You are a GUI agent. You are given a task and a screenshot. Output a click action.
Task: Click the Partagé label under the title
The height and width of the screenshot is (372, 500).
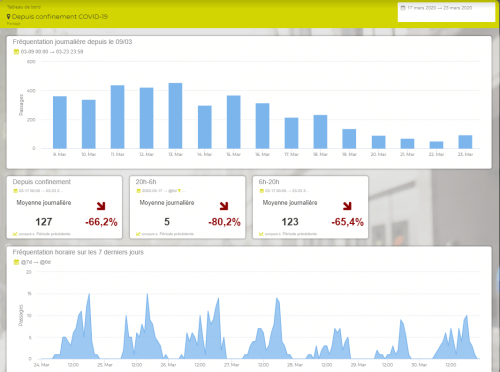14,24
